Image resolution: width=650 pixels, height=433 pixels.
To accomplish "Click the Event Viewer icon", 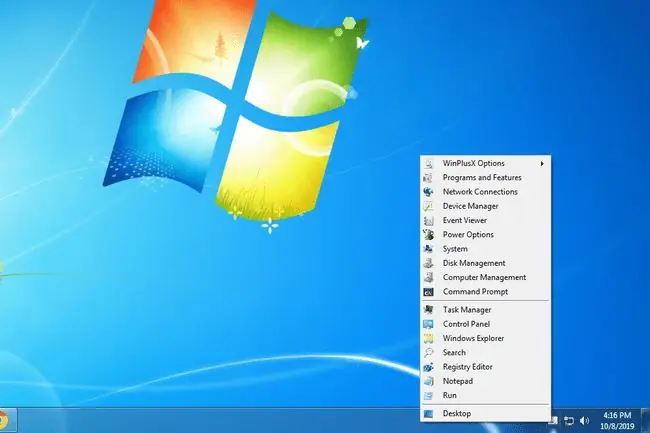I will click(x=429, y=220).
